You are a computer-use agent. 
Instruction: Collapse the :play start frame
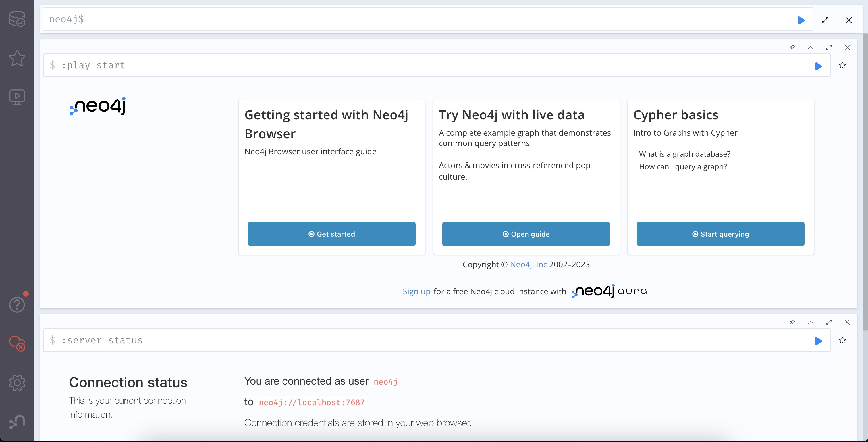810,47
